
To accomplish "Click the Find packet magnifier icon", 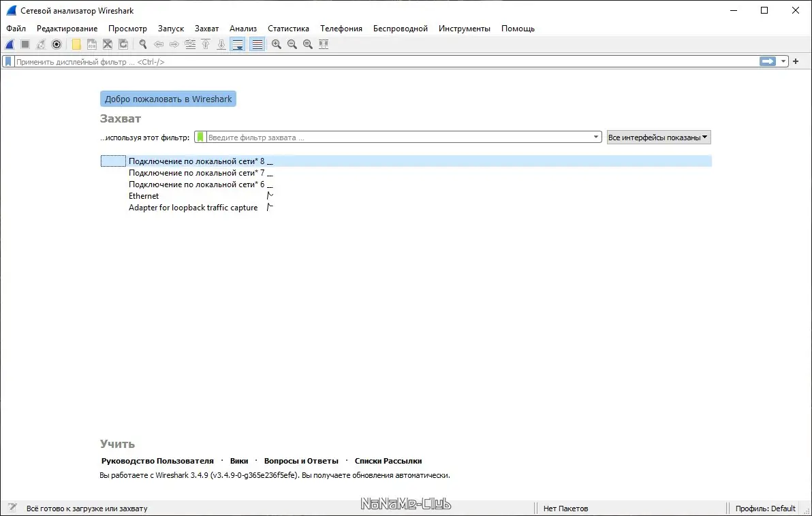I will tap(143, 44).
